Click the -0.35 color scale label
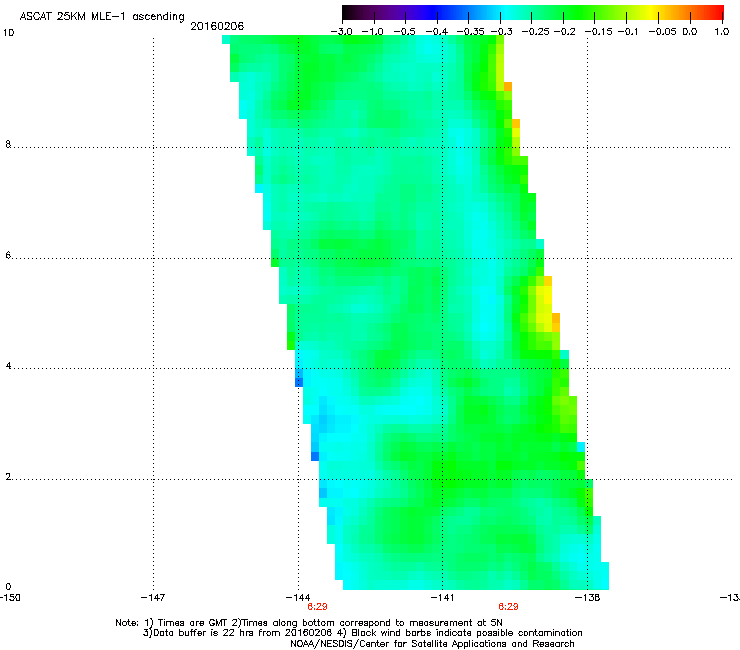 (x=470, y=32)
